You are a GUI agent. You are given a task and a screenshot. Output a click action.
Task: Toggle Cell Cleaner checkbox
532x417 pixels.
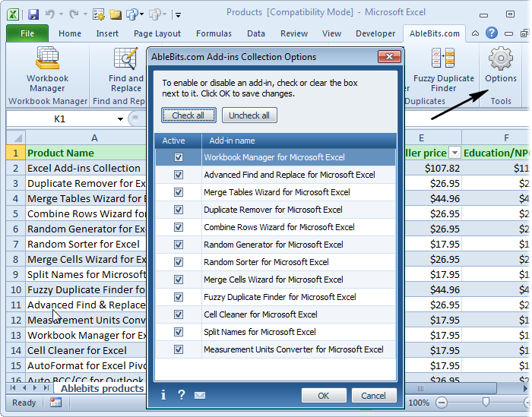pos(179,314)
